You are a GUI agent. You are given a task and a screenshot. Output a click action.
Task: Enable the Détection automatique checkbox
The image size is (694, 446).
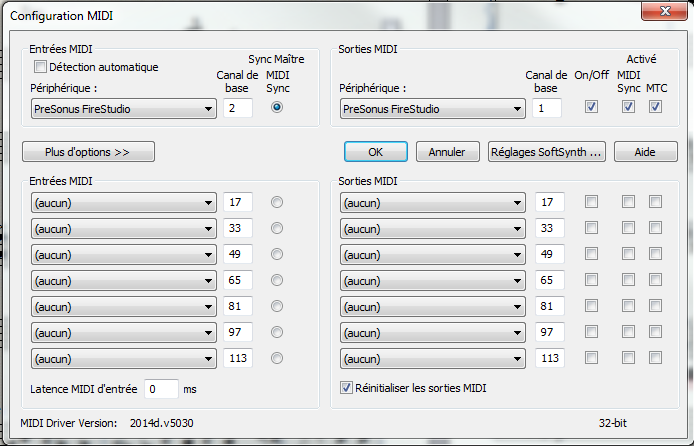point(41,67)
